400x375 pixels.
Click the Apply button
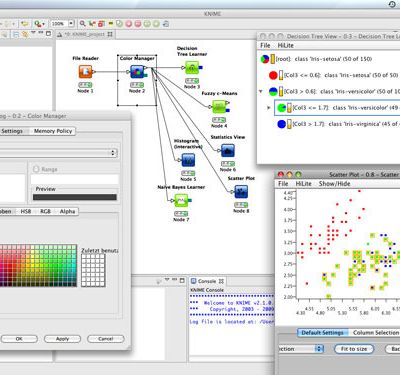pos(62,339)
